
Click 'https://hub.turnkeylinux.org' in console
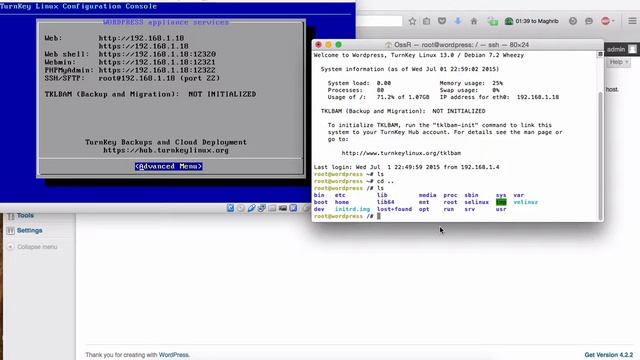click(166, 150)
